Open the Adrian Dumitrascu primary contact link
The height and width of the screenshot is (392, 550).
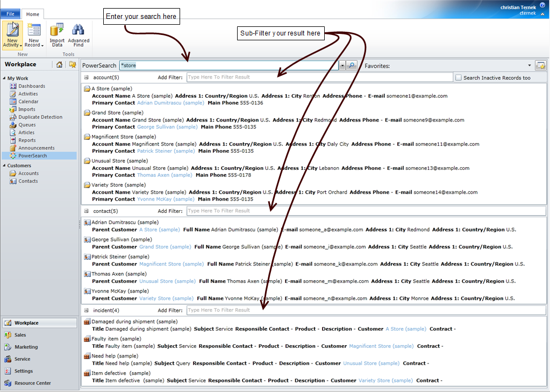pyautogui.click(x=170, y=103)
